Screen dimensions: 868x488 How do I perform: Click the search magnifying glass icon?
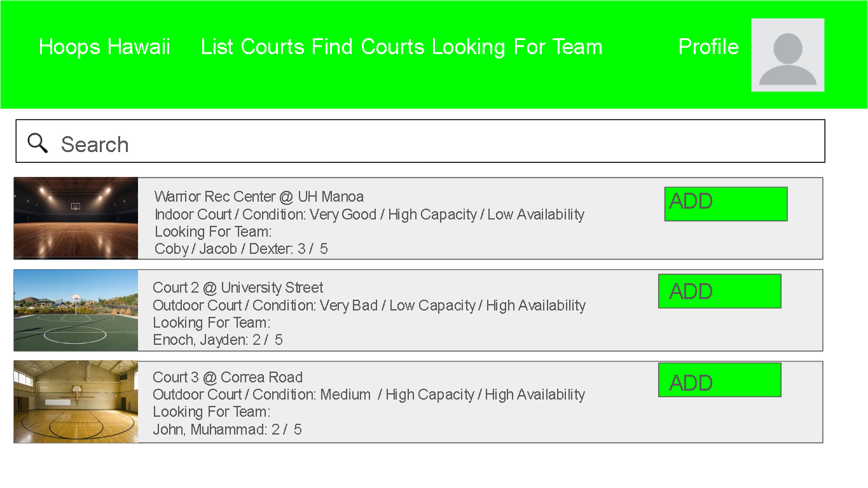click(x=38, y=143)
